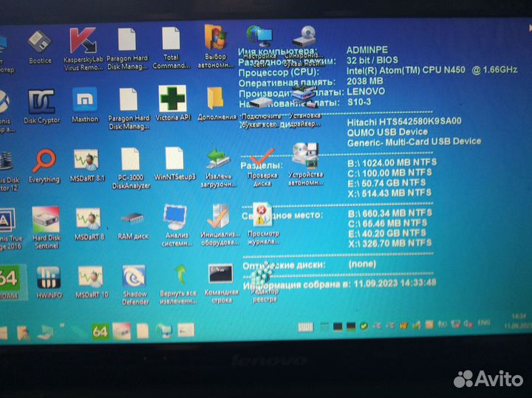Launch Everything search icon
532x398 pixels.
[44, 166]
